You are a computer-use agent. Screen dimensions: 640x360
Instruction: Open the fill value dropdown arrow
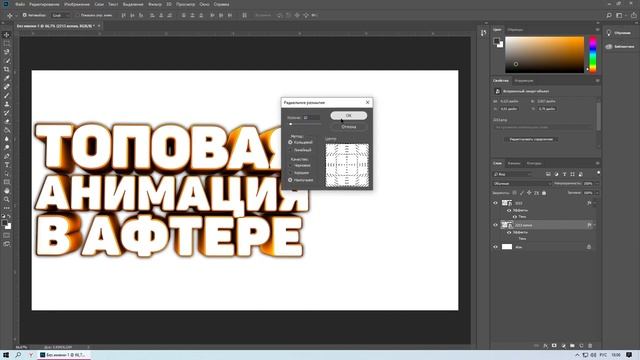pos(597,193)
